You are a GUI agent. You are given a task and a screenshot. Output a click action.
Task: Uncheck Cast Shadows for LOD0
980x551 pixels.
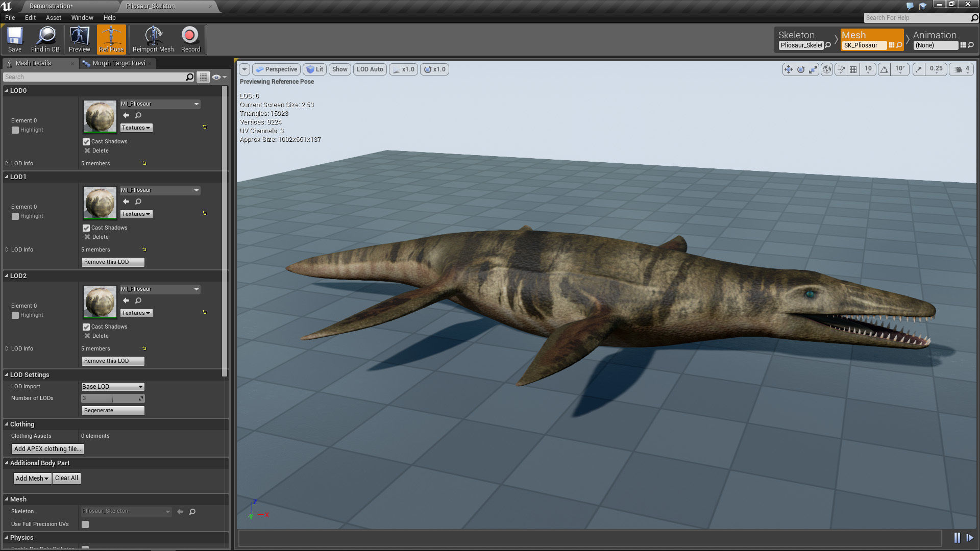click(86, 142)
